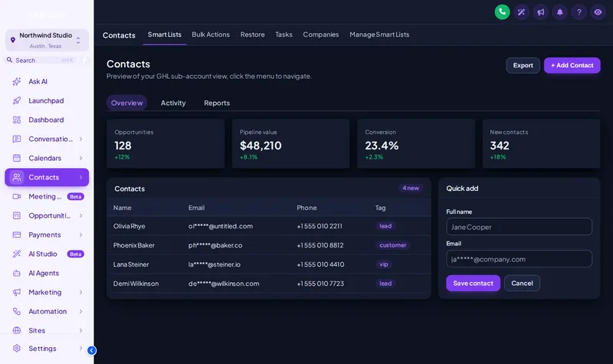Screen dimensions: 613x364
Task: Click the + Add Contact button
Action: [572, 65]
